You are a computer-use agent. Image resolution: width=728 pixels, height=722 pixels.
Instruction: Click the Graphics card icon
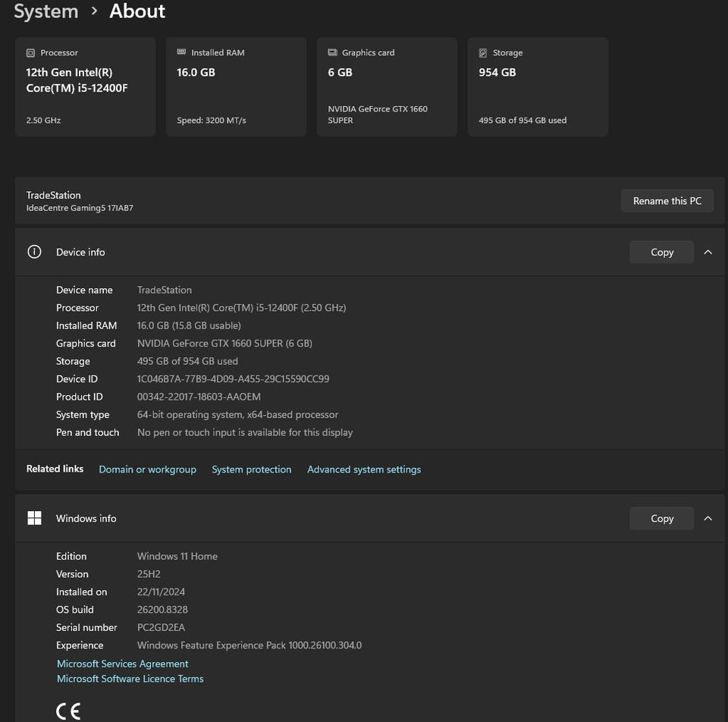coord(332,52)
